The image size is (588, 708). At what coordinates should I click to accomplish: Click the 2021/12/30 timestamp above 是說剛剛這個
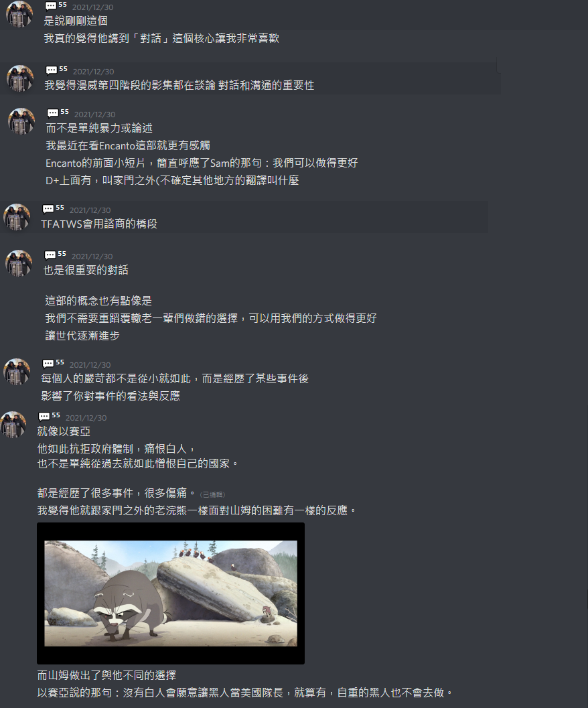[x=92, y=7]
